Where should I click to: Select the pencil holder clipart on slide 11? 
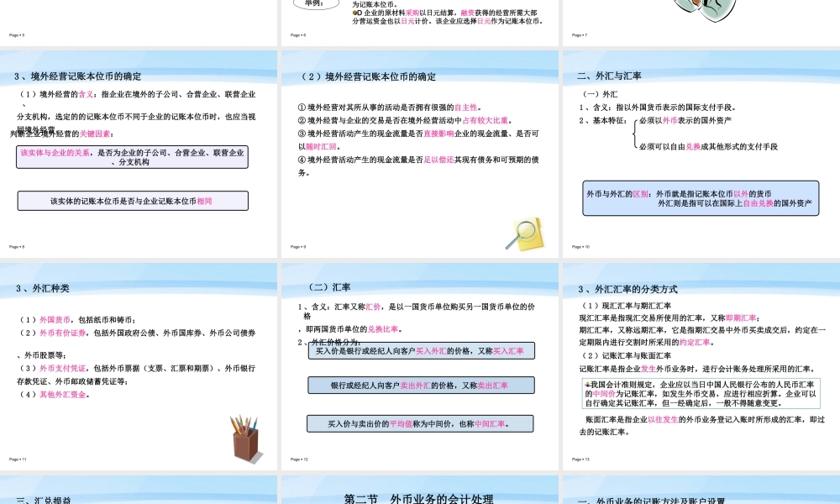(245, 437)
